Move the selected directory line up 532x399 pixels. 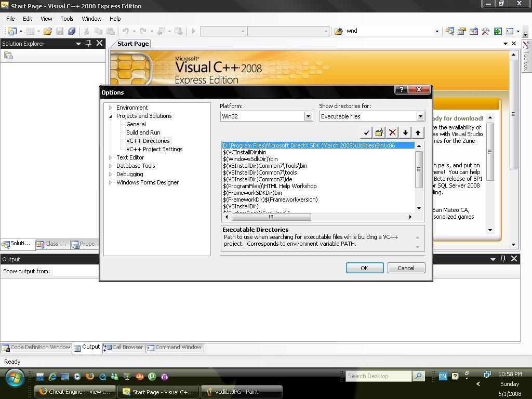tap(418, 132)
